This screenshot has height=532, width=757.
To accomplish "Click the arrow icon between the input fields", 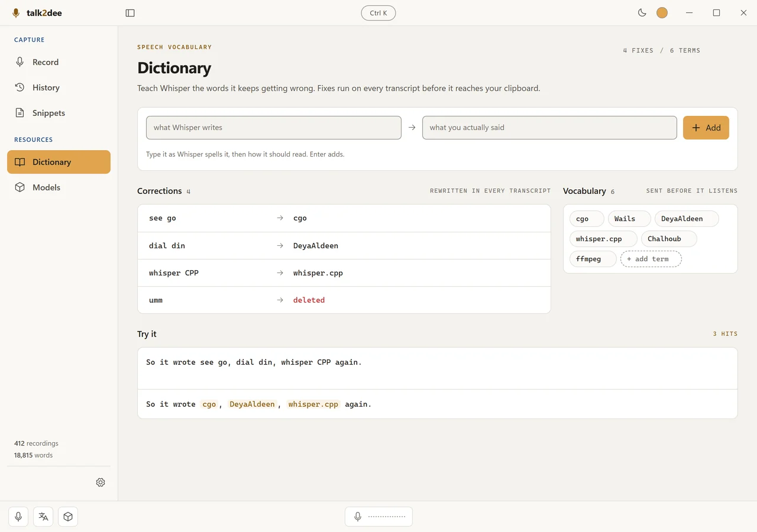I will 412,128.
